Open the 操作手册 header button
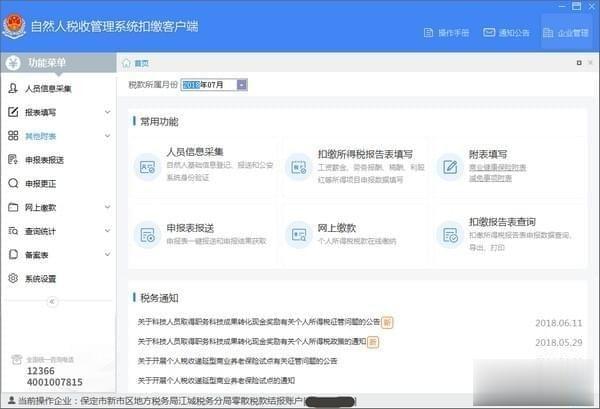 pos(447,33)
